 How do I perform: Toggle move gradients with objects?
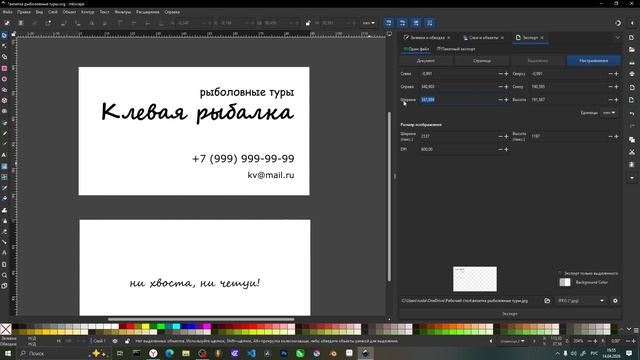click(416, 23)
